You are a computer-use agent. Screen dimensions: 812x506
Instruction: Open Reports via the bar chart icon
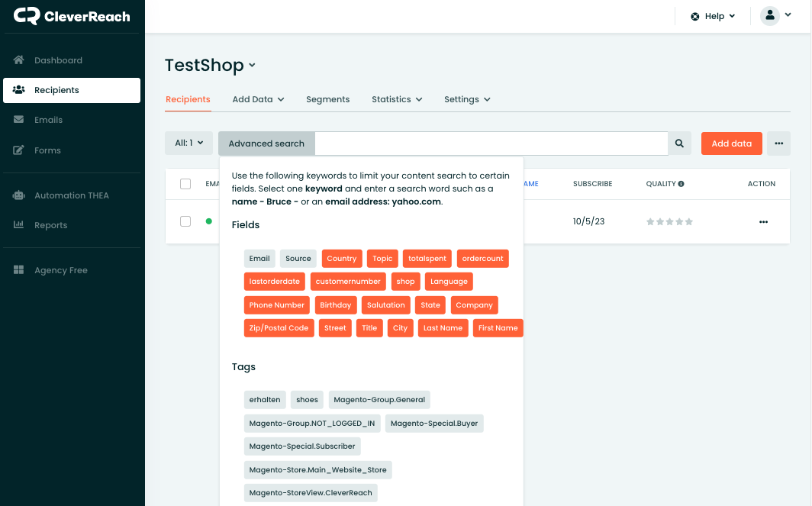click(x=19, y=225)
